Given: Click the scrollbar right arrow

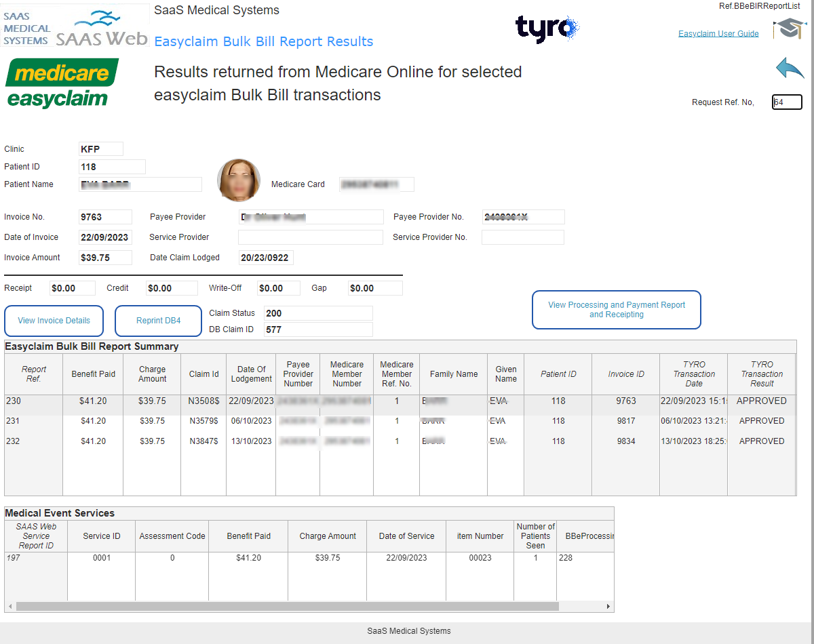Looking at the screenshot, I should 608,606.
